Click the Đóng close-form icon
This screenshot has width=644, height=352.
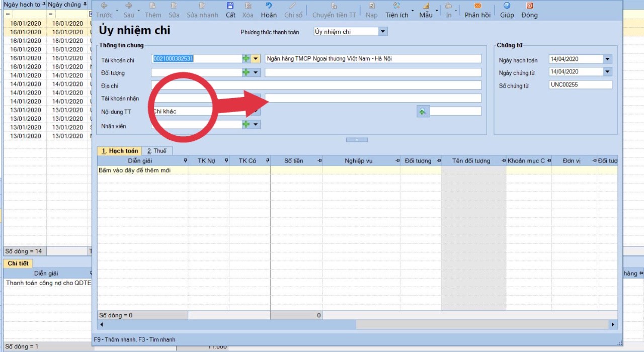[529, 6]
